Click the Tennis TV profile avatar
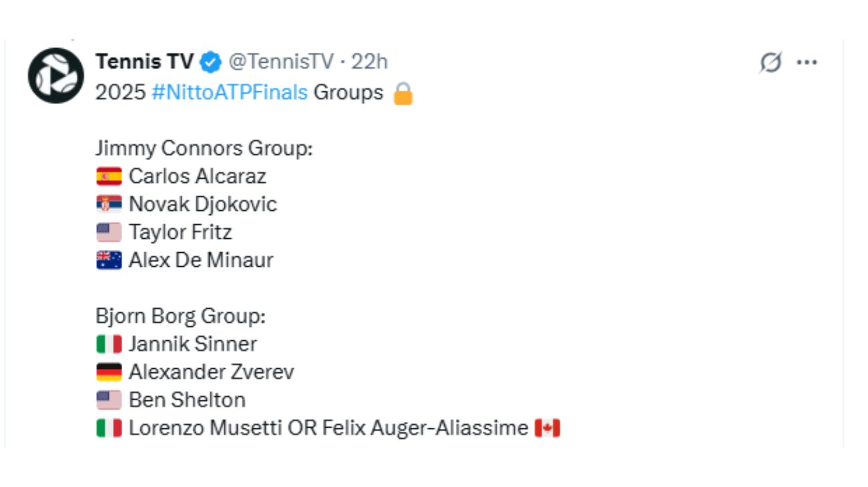The image size is (868, 487). 55,75
